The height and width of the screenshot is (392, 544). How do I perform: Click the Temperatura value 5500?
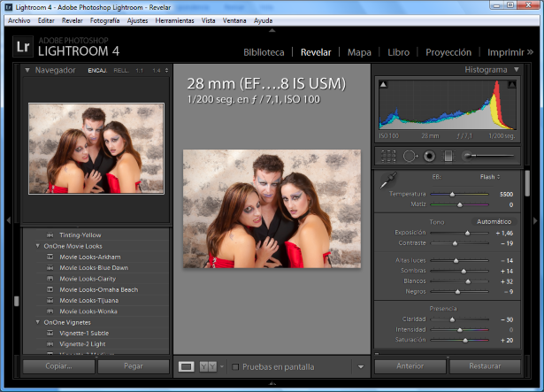coord(506,194)
